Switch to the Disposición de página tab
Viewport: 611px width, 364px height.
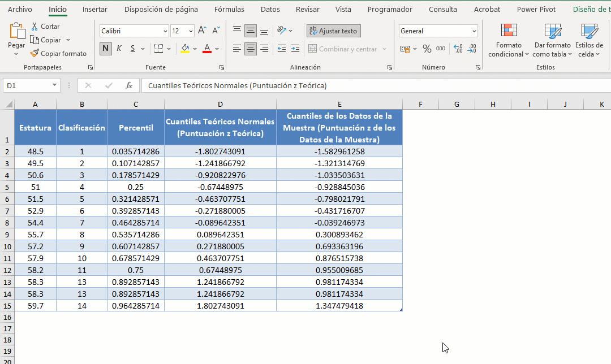click(x=161, y=10)
